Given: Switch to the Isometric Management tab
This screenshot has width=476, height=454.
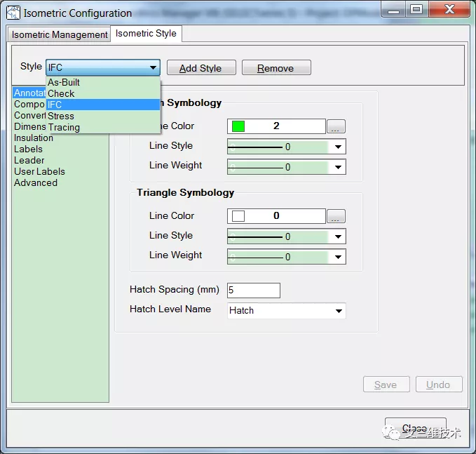Looking at the screenshot, I should coord(60,34).
